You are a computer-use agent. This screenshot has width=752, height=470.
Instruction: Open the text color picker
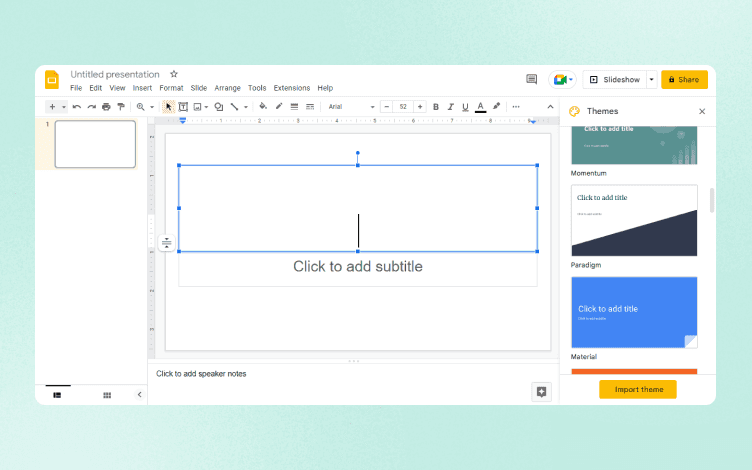pos(480,107)
